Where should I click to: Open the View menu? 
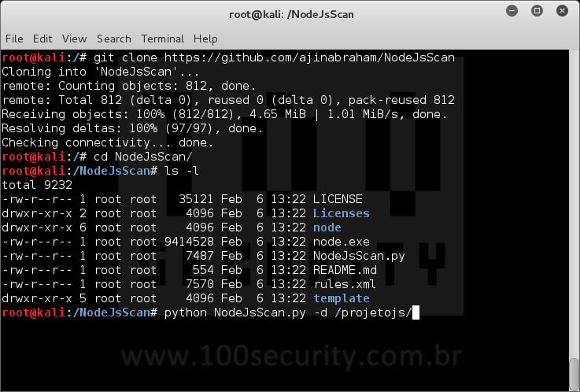click(74, 39)
